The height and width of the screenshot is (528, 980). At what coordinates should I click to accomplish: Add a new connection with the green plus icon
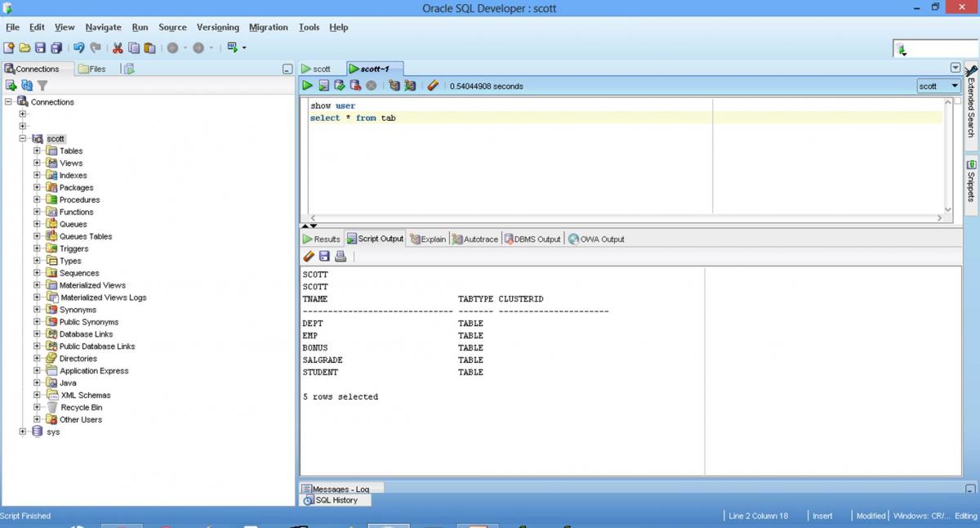pyautogui.click(x=11, y=86)
